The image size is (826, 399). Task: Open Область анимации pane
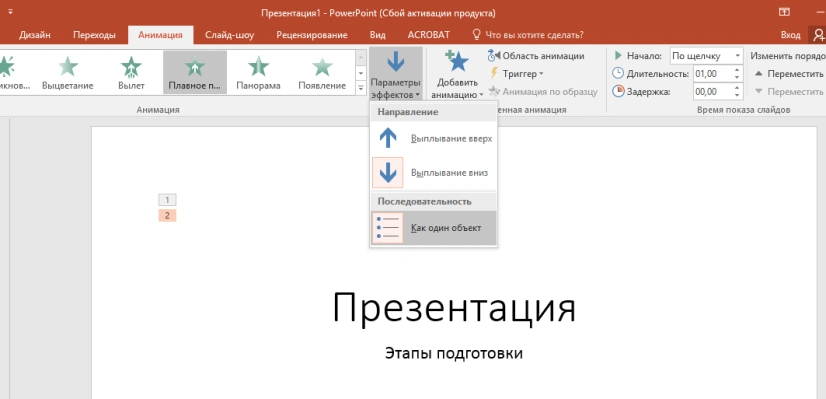pyautogui.click(x=536, y=55)
